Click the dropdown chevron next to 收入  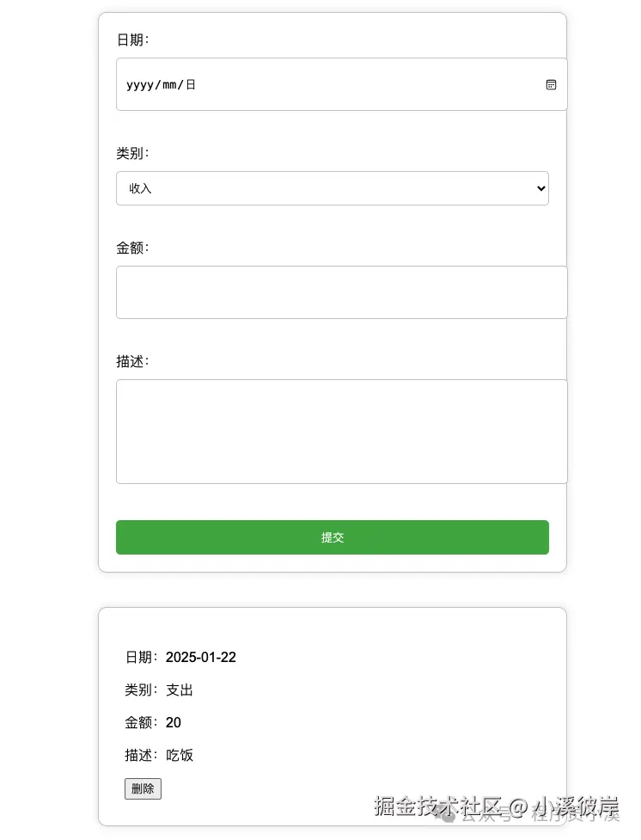point(540,188)
